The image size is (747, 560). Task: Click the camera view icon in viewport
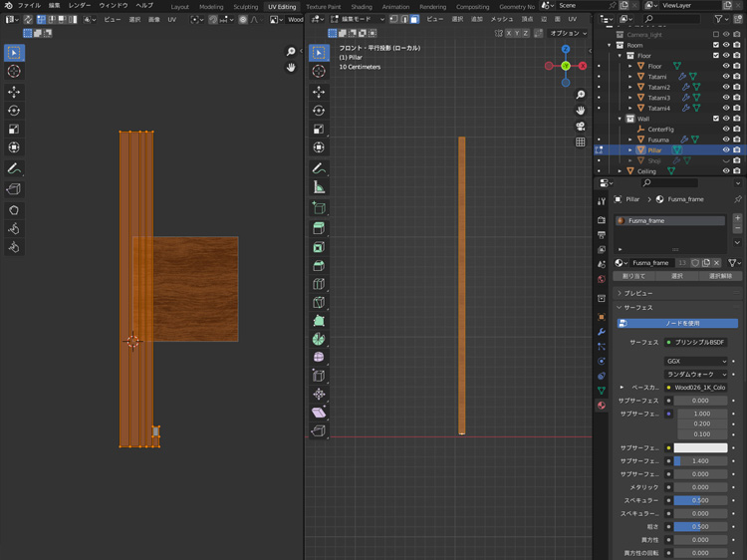[x=581, y=126]
